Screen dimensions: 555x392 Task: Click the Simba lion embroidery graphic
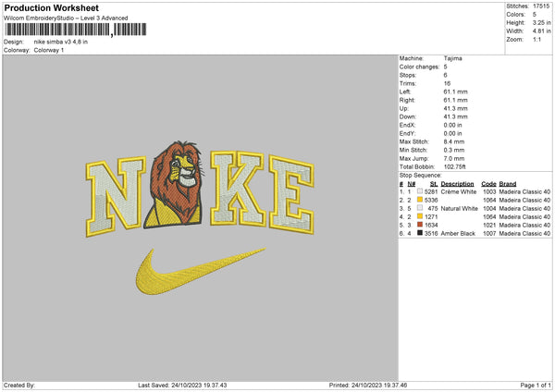[174, 184]
